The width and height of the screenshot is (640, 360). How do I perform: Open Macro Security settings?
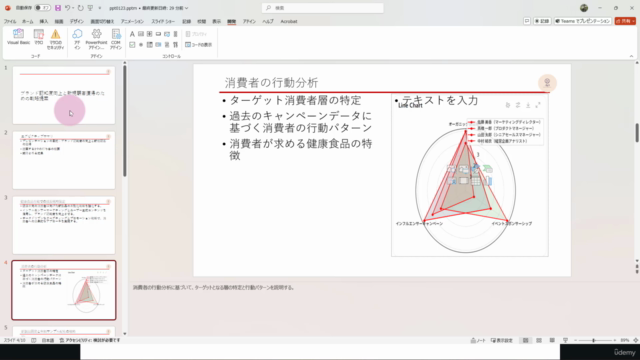point(56,39)
